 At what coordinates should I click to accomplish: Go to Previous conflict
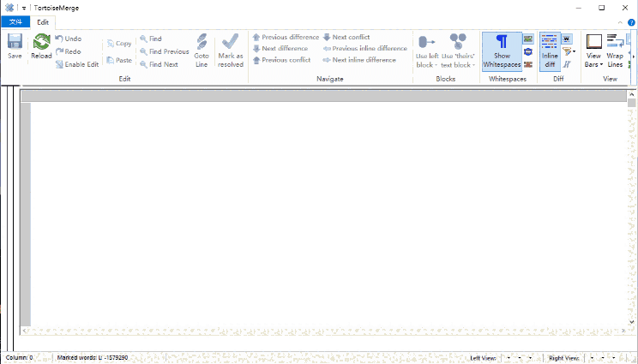pyautogui.click(x=281, y=60)
